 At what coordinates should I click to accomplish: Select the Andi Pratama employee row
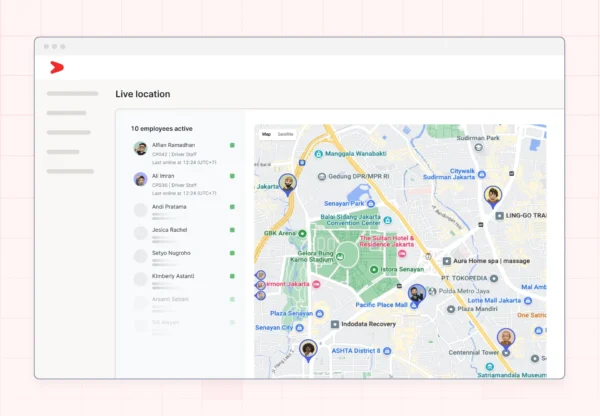(x=184, y=210)
